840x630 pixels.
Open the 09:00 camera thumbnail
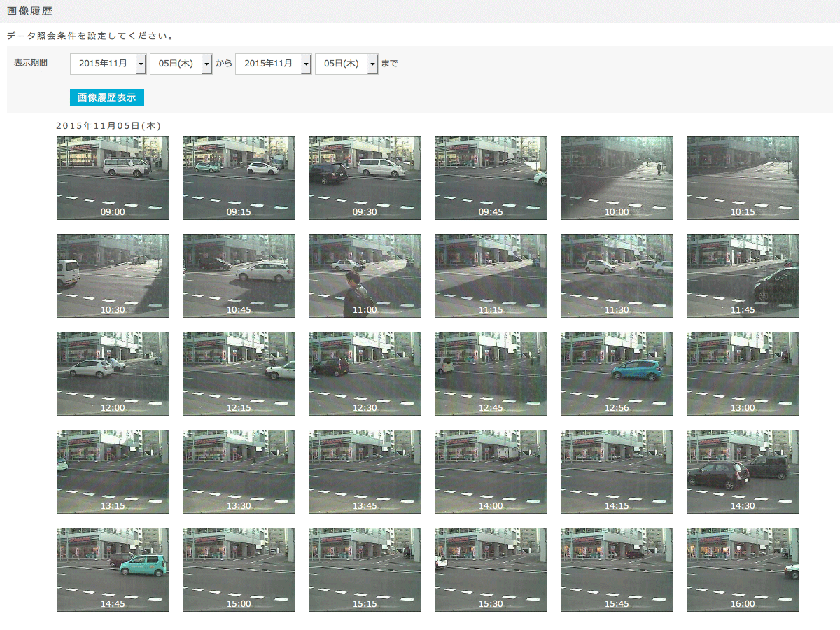(x=113, y=178)
